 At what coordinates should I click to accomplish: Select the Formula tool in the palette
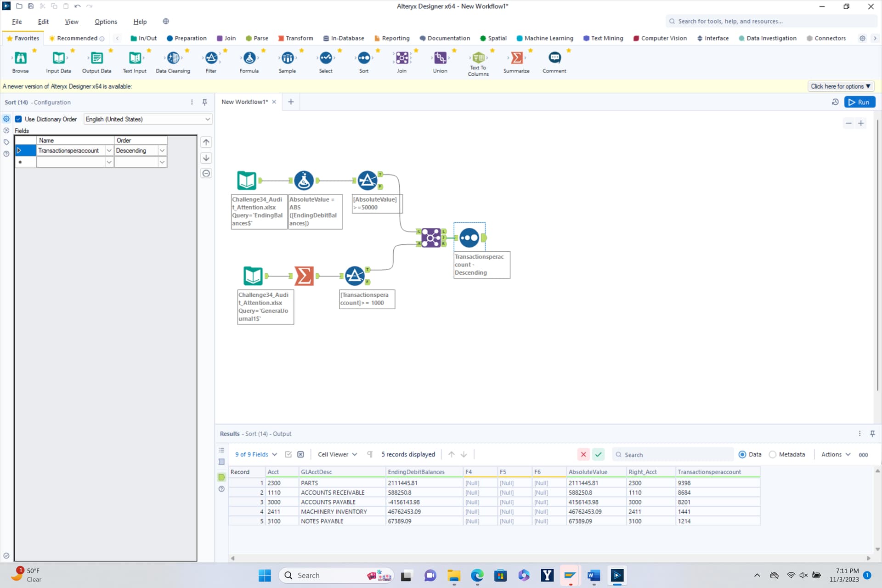pos(249,58)
